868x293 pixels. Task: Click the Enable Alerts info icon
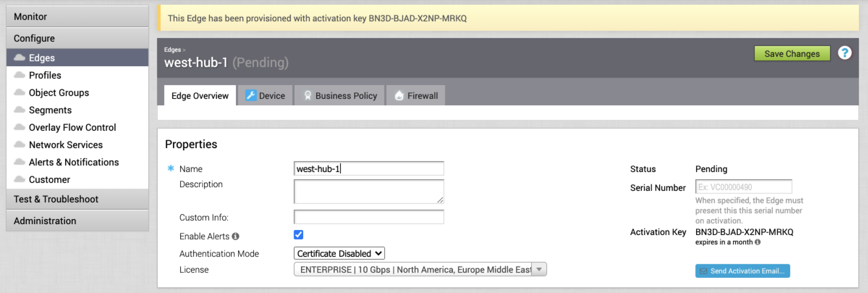click(235, 237)
